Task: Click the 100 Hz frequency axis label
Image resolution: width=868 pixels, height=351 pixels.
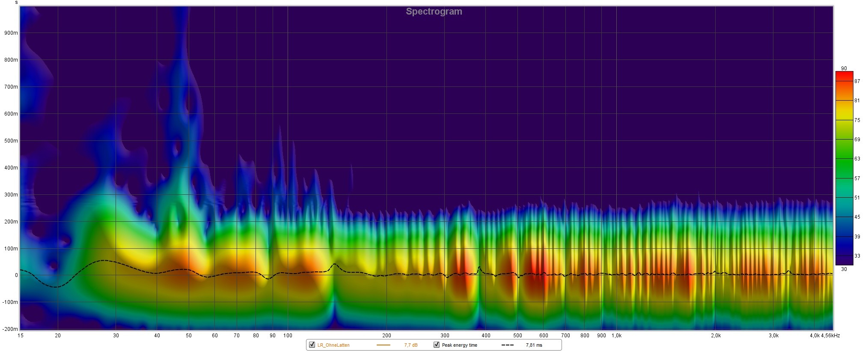Action: (x=288, y=336)
